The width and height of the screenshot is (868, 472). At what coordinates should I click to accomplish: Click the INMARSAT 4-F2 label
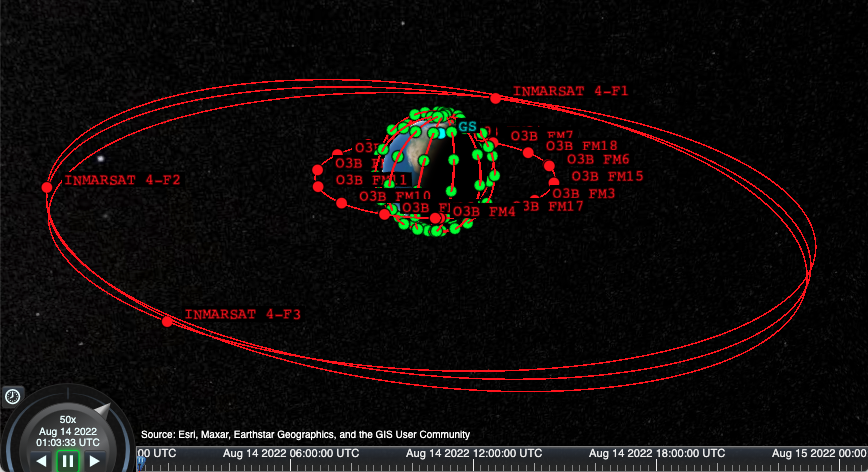point(122,180)
